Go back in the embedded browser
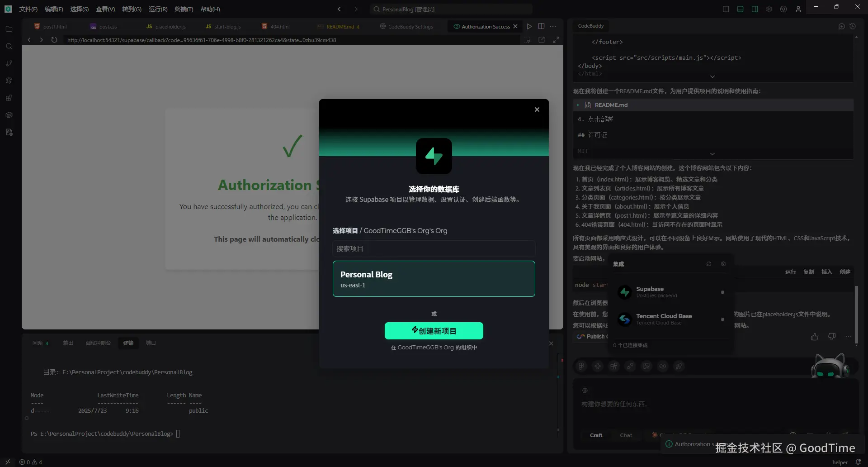868x467 pixels. (29, 40)
